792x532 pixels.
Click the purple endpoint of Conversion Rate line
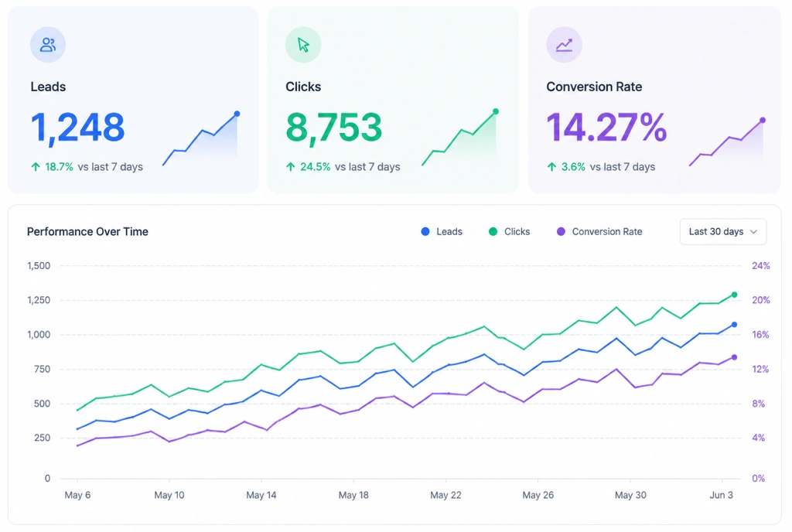point(735,357)
